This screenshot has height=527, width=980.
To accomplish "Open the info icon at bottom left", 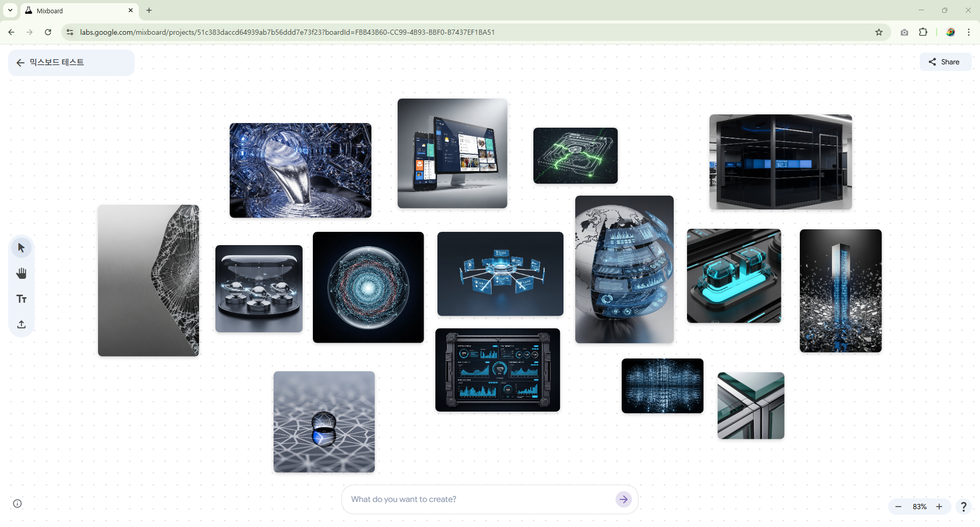I will coord(17,504).
